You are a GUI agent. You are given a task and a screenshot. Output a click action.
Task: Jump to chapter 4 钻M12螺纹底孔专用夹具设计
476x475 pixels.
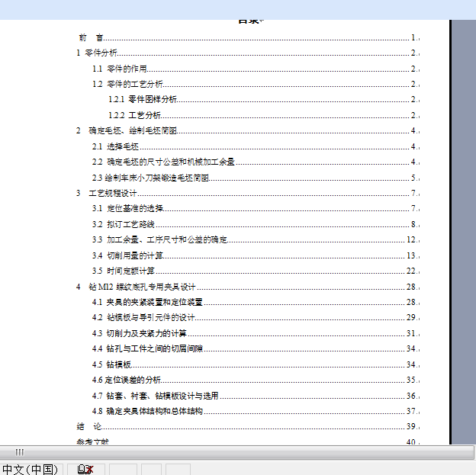tap(247, 287)
